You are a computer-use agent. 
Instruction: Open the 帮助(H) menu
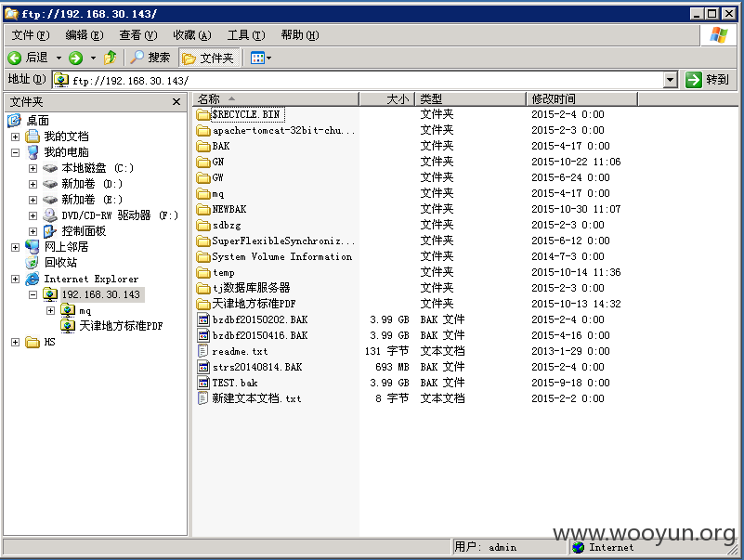300,35
